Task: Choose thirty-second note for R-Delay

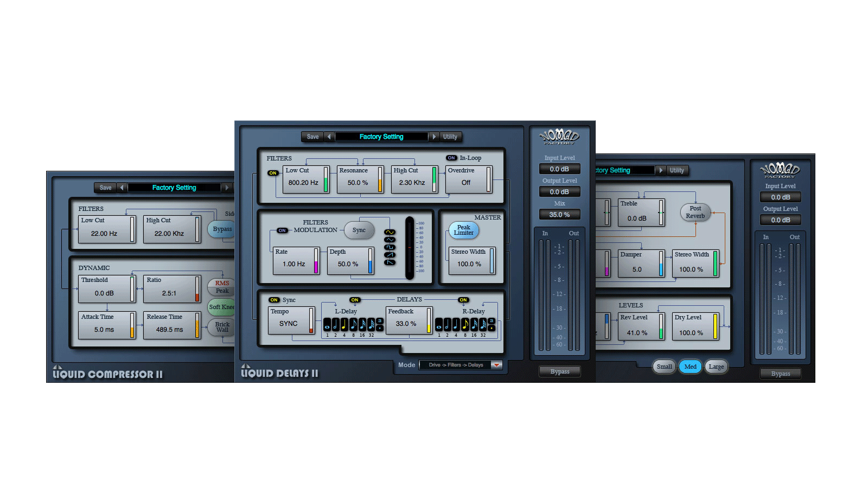Action: (x=483, y=324)
